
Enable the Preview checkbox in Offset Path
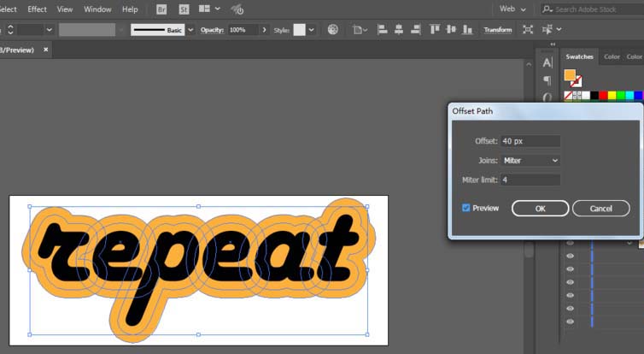click(465, 208)
